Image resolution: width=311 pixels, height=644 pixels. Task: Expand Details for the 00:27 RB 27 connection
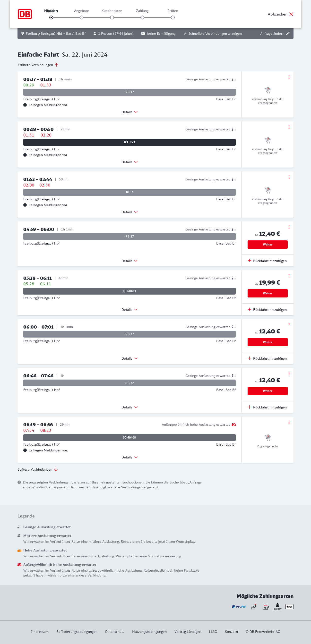click(x=129, y=112)
